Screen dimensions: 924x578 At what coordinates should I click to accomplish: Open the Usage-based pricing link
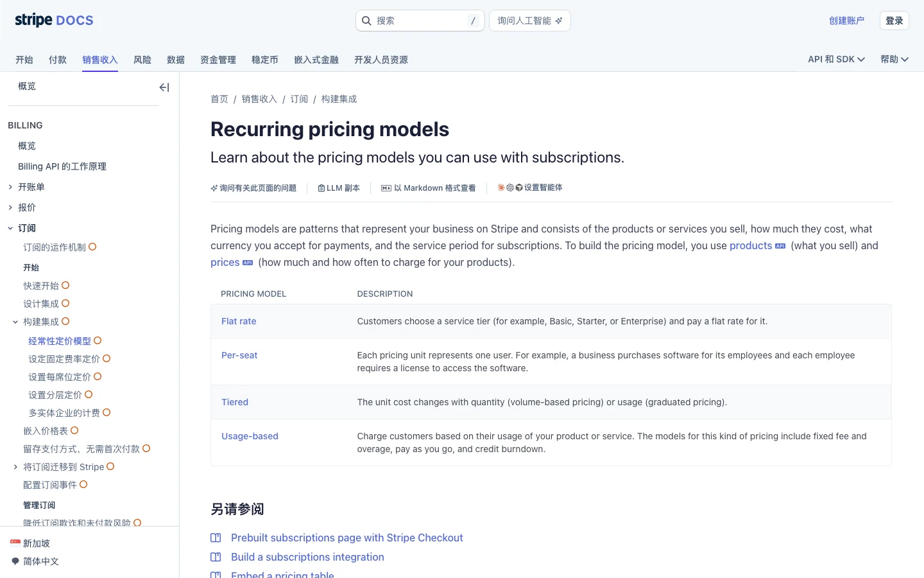coord(250,436)
